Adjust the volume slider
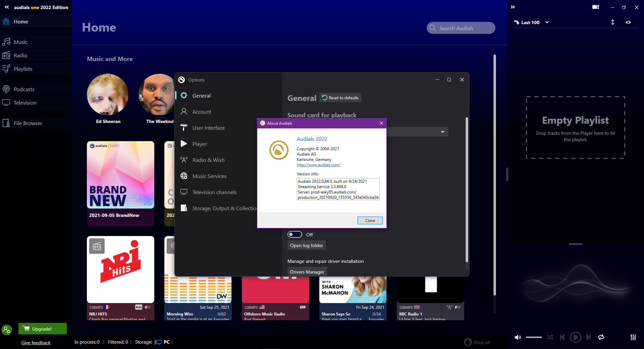644x349 pixels. coord(534,337)
